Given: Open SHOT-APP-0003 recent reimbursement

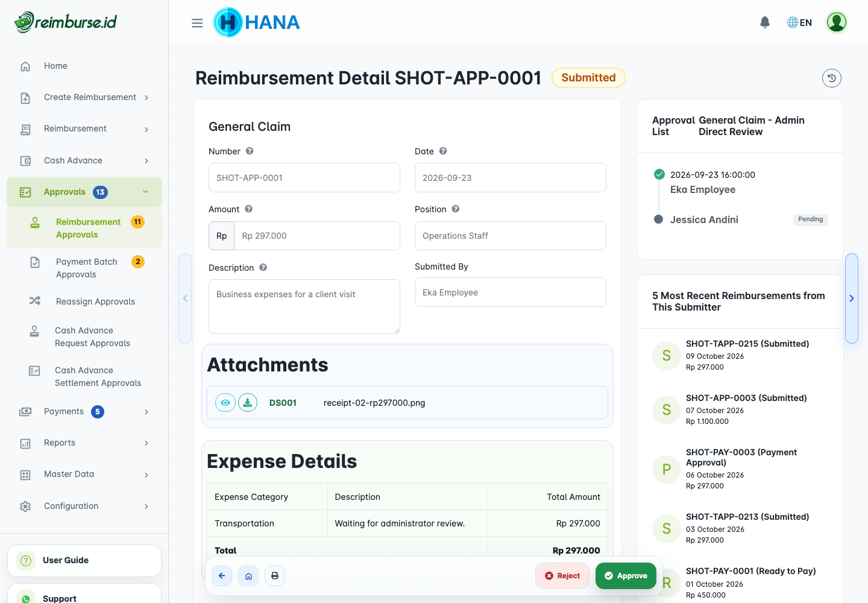Looking at the screenshot, I should pos(746,398).
